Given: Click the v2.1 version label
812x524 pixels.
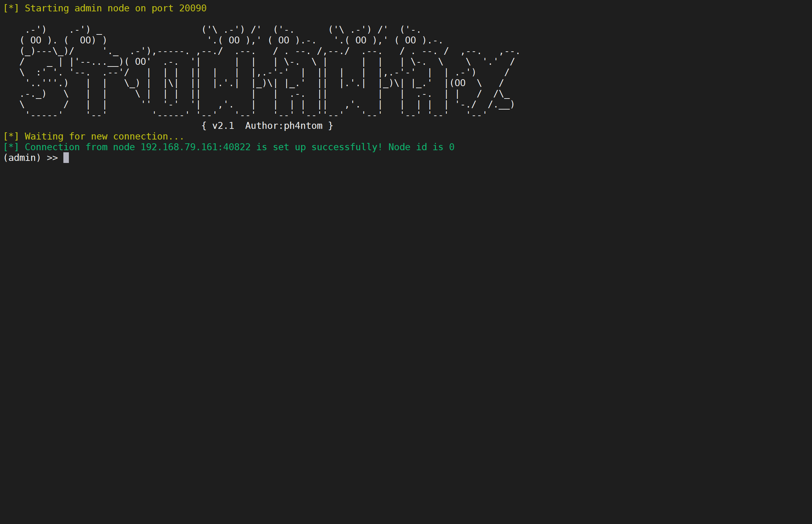Looking at the screenshot, I should point(223,126).
